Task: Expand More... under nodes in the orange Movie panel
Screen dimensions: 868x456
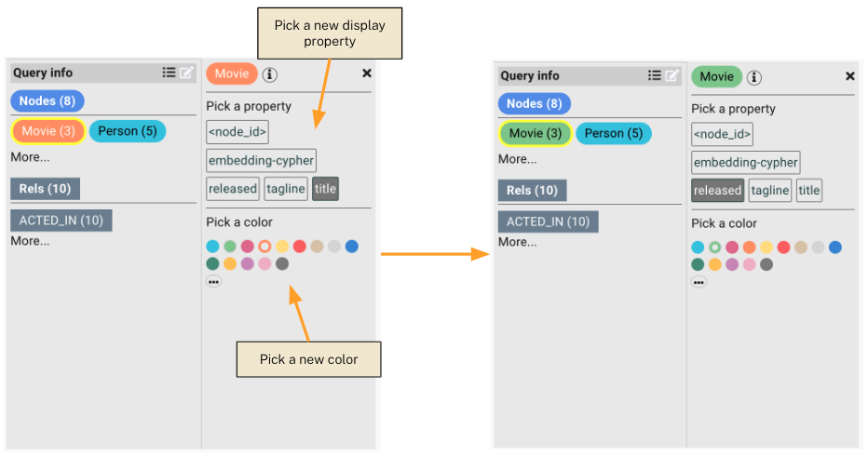Action: 30,157
